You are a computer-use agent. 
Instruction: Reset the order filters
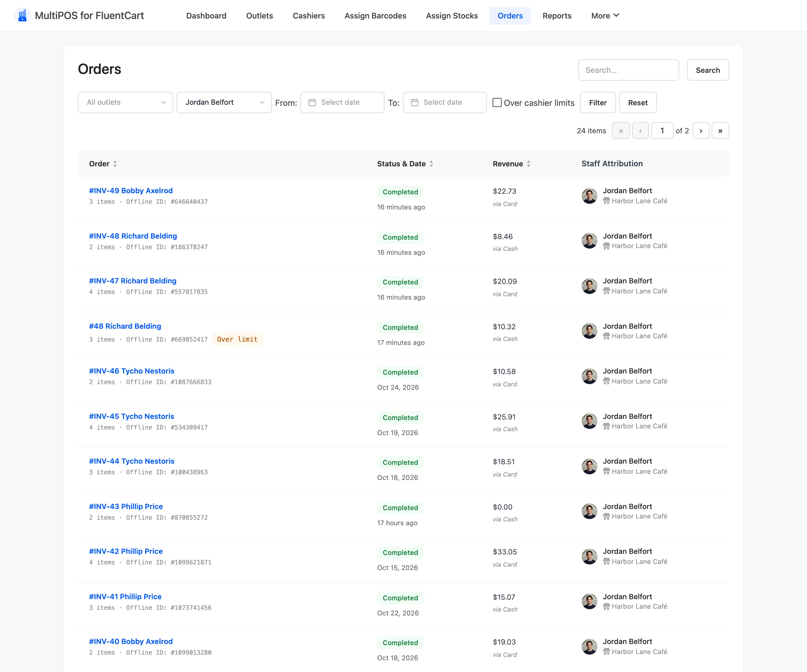pos(637,102)
